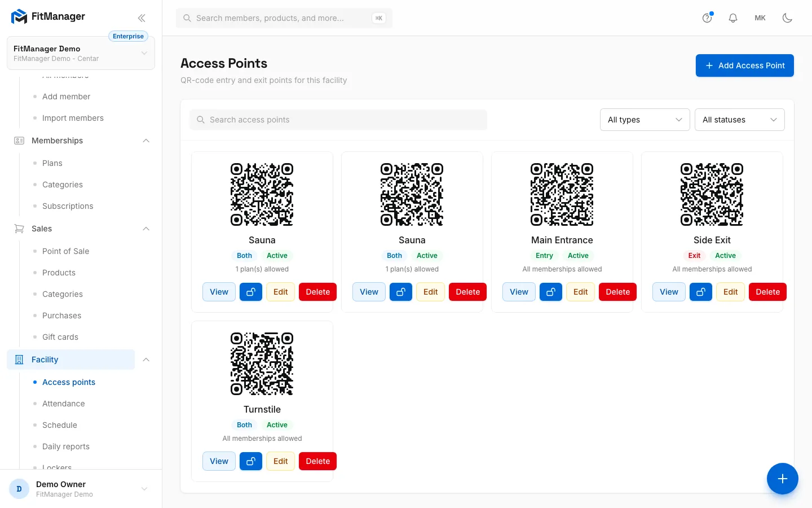The image size is (812, 508).
Task: Collapse the Memberships section chevron
Action: 146,141
